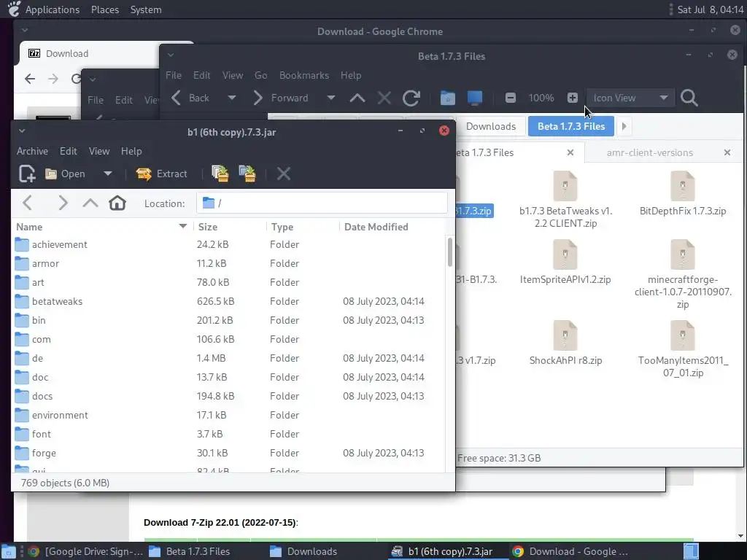
Task: Open the View menu in archive manager
Action: pos(99,151)
